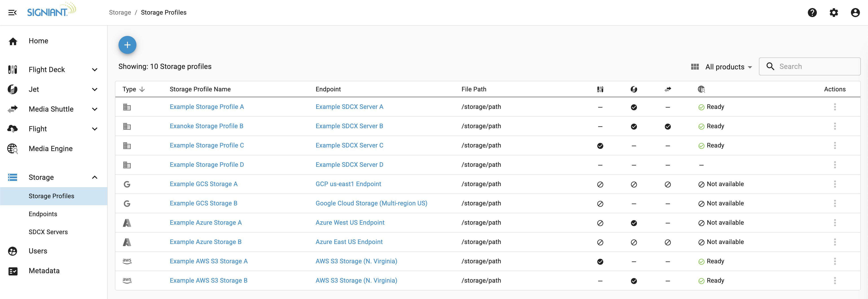
Task: Sort by the Type column arrow
Action: click(142, 89)
